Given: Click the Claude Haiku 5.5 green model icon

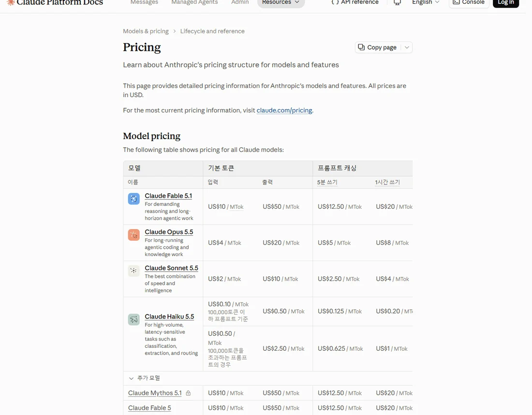Looking at the screenshot, I should (x=133, y=319).
